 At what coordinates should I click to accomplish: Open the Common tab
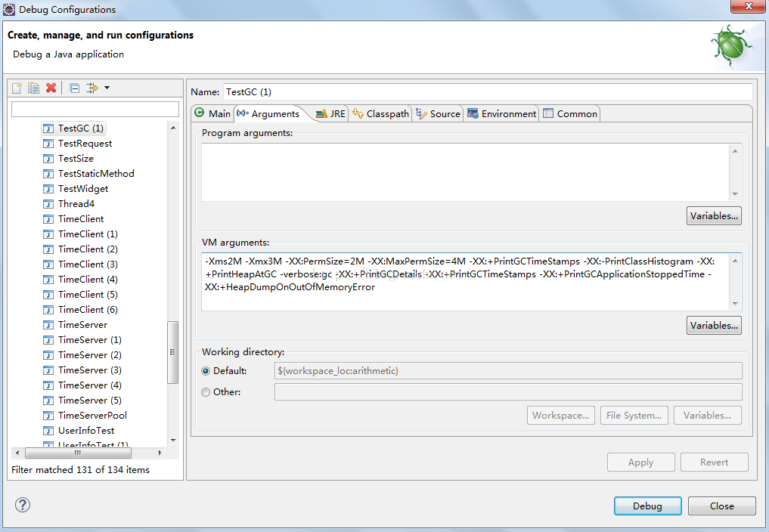(x=570, y=114)
